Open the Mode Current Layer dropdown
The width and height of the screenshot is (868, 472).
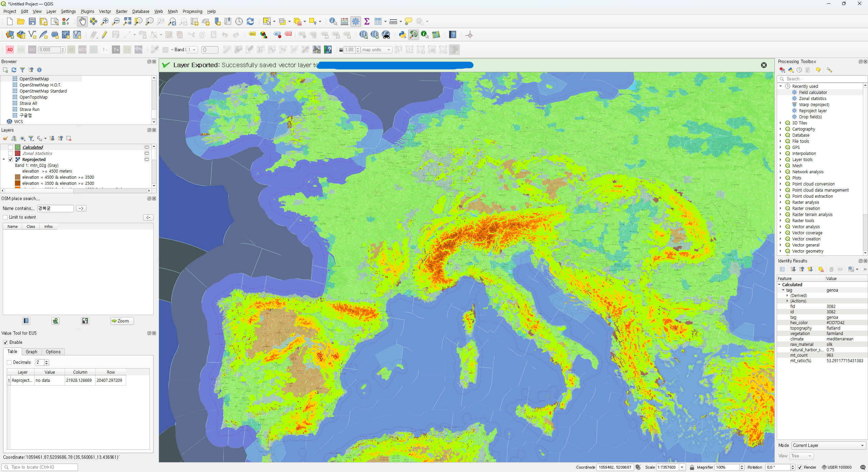tap(828, 445)
